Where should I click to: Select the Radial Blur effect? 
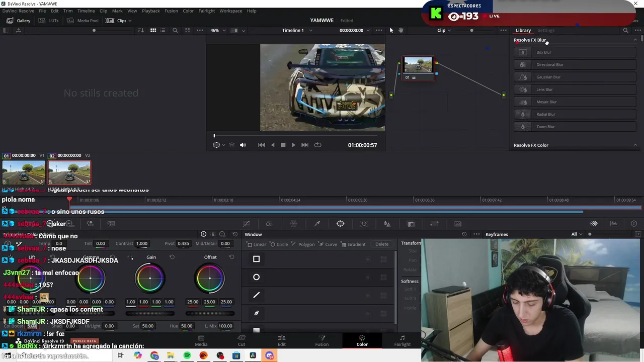tap(575, 114)
